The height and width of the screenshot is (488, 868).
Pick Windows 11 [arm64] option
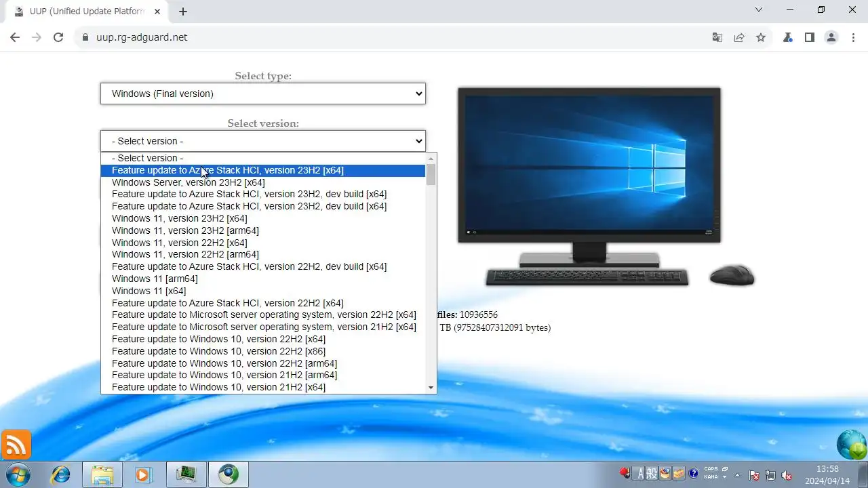click(263, 279)
